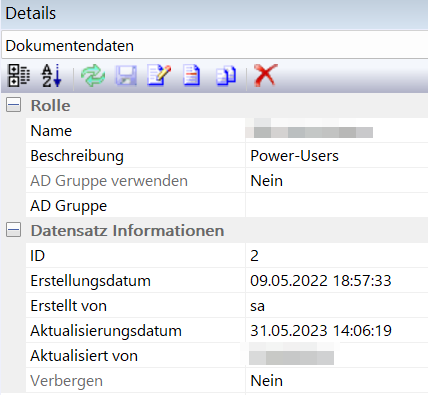Viewport: 428px width, 395px height.
Task: Collapse the Rolle section
Action: 13,105
